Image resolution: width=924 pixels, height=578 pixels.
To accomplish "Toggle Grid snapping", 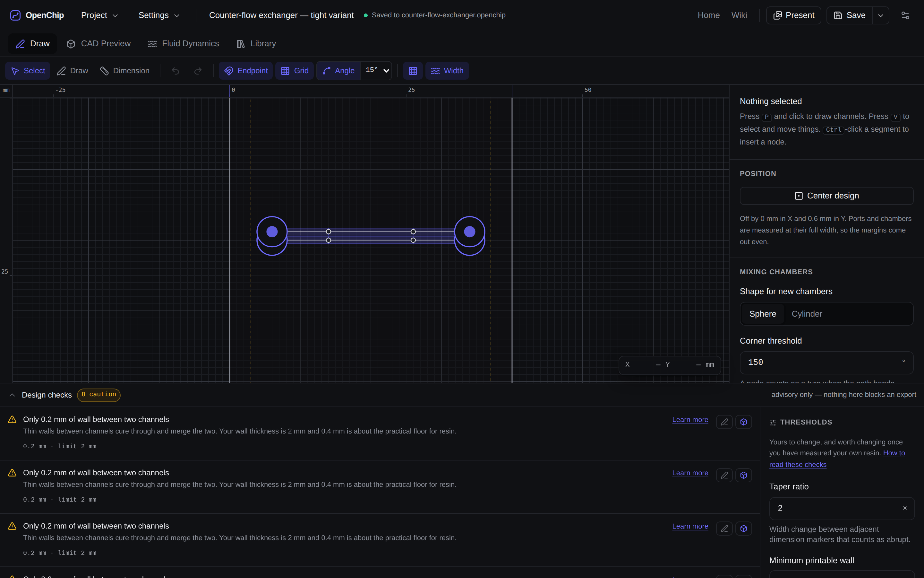I will 295,71.
